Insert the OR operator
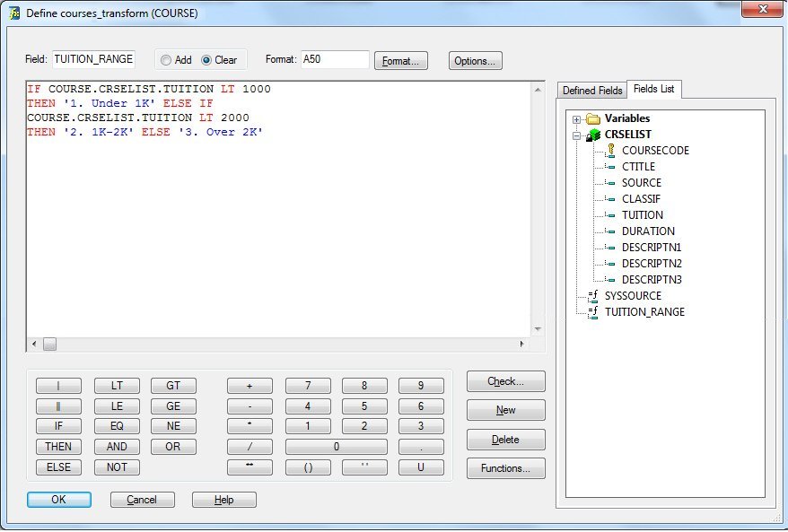This screenshot has height=532, width=788. coord(173,447)
